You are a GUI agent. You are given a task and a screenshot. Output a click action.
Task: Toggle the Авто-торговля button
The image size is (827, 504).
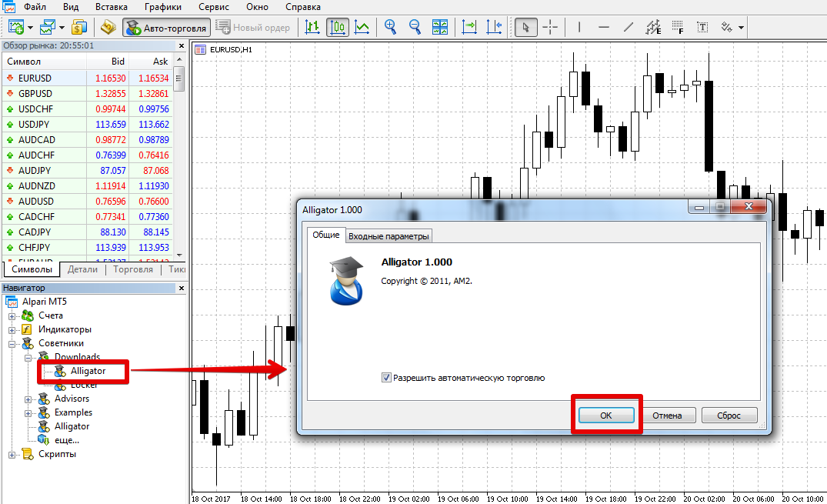(x=167, y=28)
